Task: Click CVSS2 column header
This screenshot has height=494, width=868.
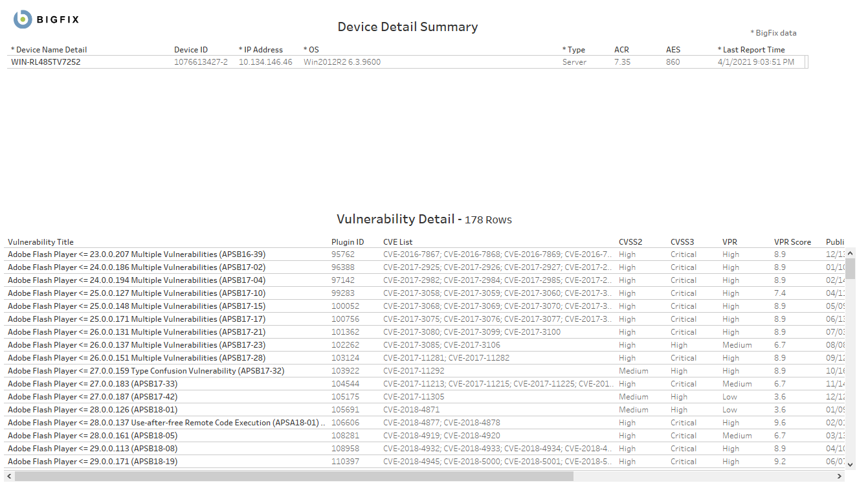Action: pyautogui.click(x=631, y=242)
